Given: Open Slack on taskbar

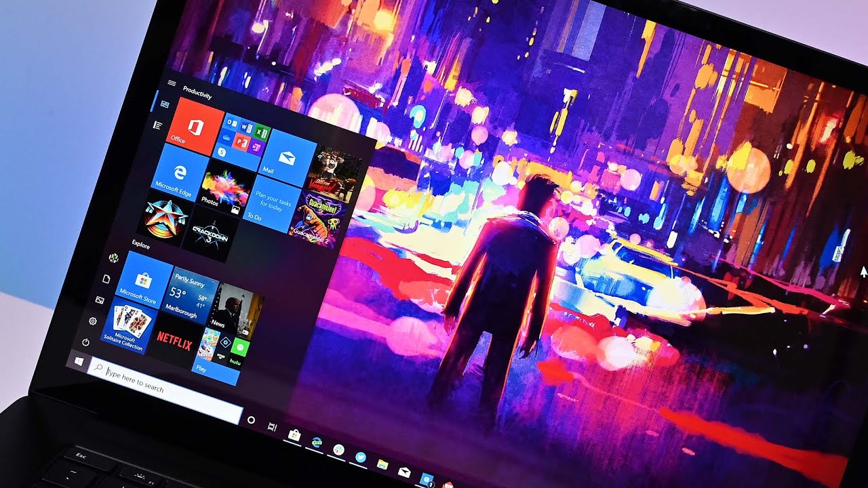Looking at the screenshot, I should click(x=338, y=449).
